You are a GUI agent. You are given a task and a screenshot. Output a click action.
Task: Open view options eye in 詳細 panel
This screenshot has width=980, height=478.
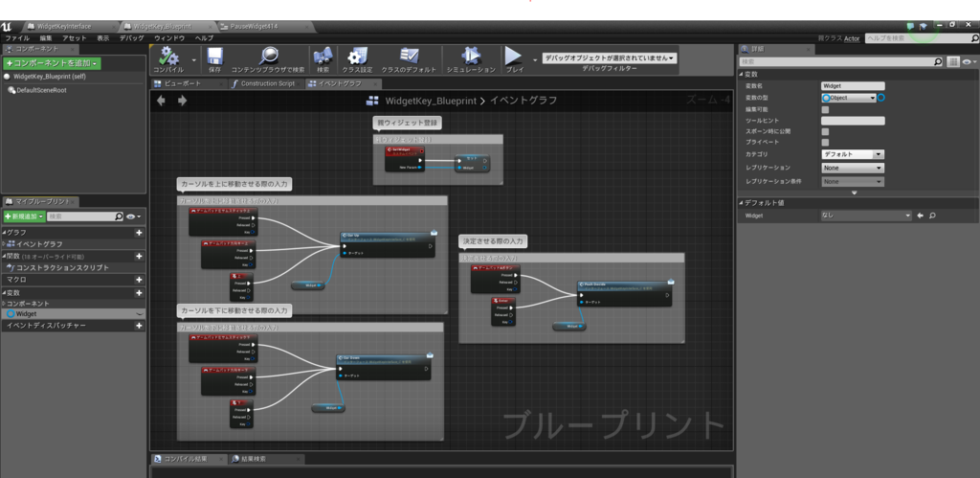click(969, 61)
